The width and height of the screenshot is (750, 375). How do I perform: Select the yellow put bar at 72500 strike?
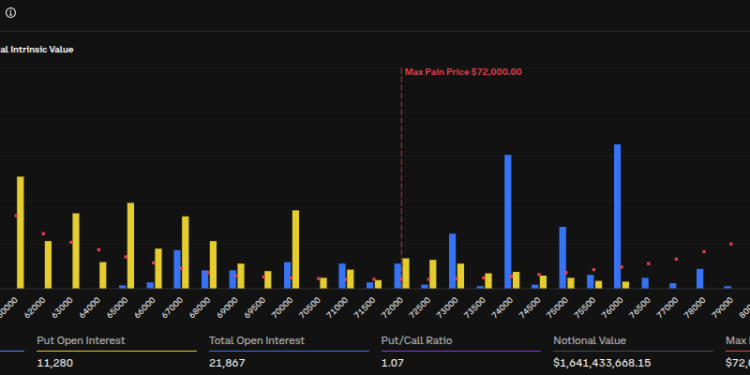tap(433, 274)
